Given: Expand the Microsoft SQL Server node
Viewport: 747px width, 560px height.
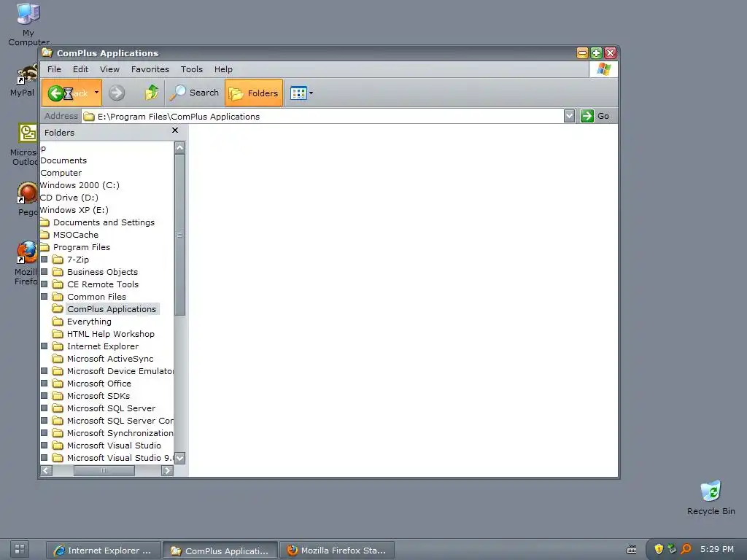Looking at the screenshot, I should click(x=44, y=408).
